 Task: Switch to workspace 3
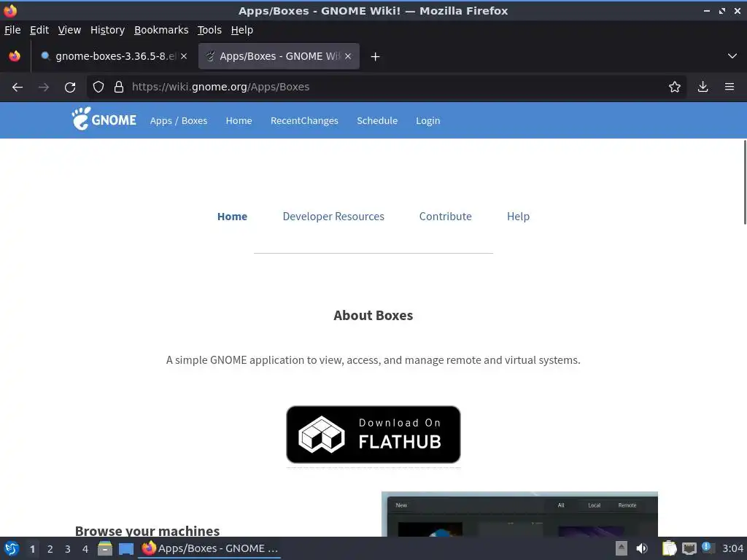(68, 549)
